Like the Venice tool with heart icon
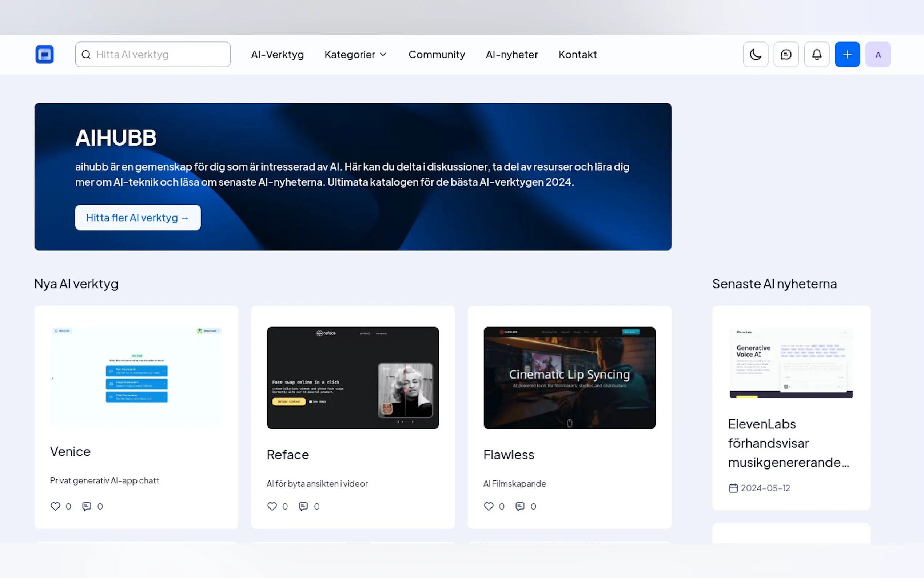Screen dimensions: 924x578 click(55, 506)
